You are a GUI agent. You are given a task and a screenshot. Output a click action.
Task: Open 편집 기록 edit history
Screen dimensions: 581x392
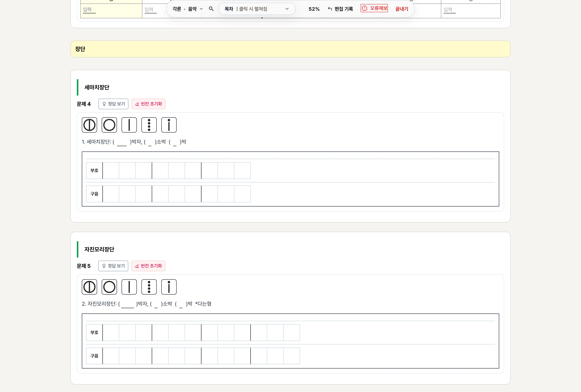tap(340, 9)
